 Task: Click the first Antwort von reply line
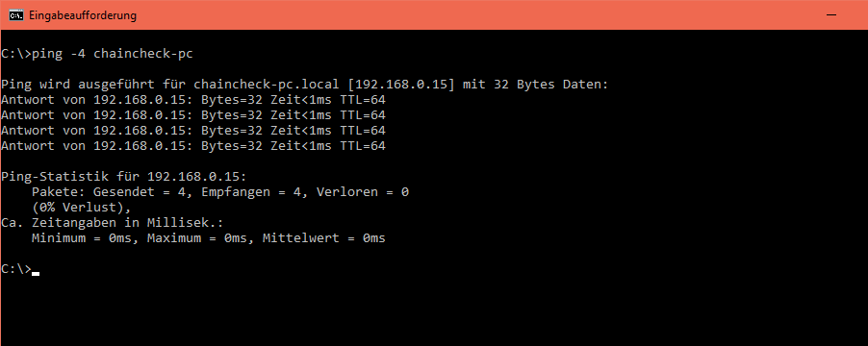[x=193, y=100]
